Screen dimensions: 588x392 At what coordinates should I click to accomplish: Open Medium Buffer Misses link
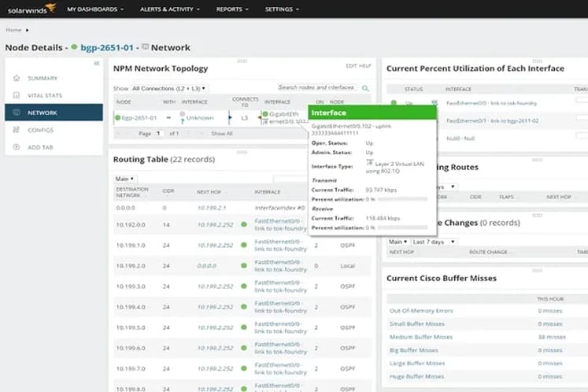tap(421, 337)
